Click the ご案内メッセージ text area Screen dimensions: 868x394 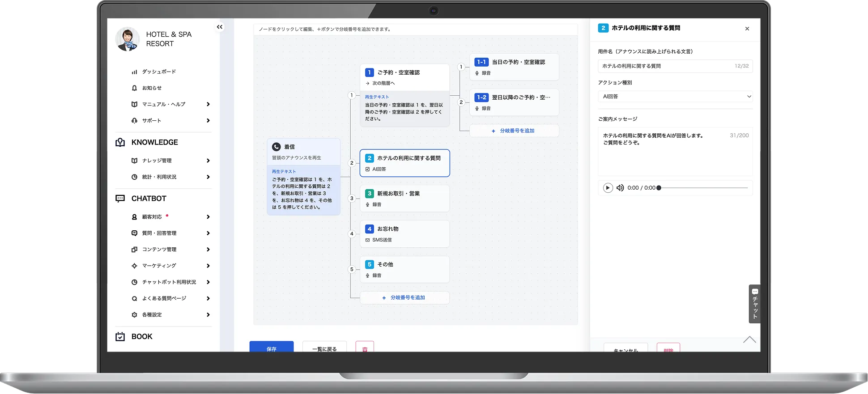click(675, 152)
